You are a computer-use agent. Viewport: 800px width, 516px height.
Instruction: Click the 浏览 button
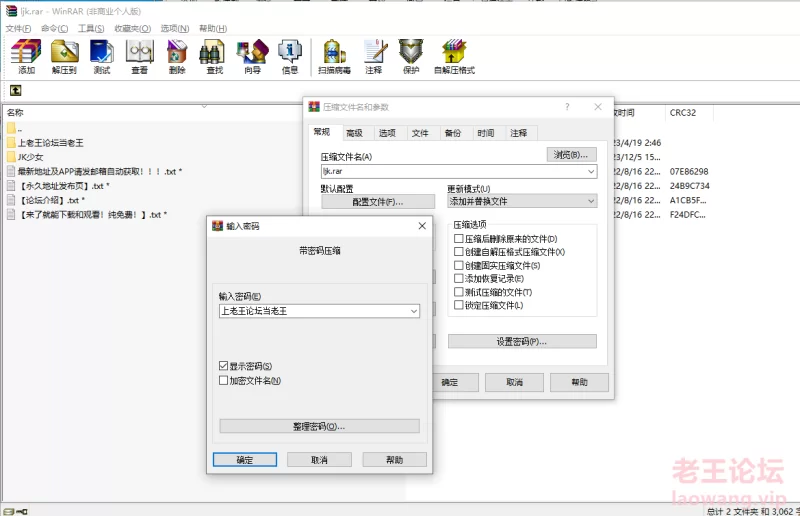click(571, 155)
